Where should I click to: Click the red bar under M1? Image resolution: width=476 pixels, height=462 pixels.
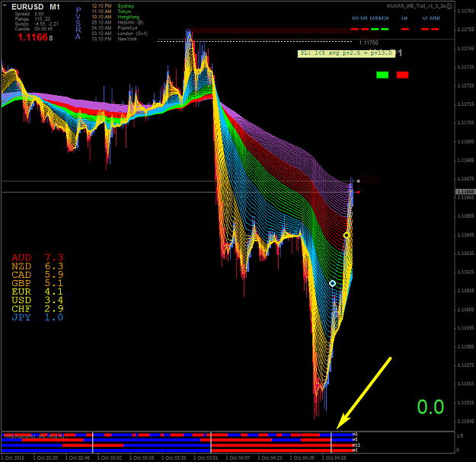tap(355, 29)
